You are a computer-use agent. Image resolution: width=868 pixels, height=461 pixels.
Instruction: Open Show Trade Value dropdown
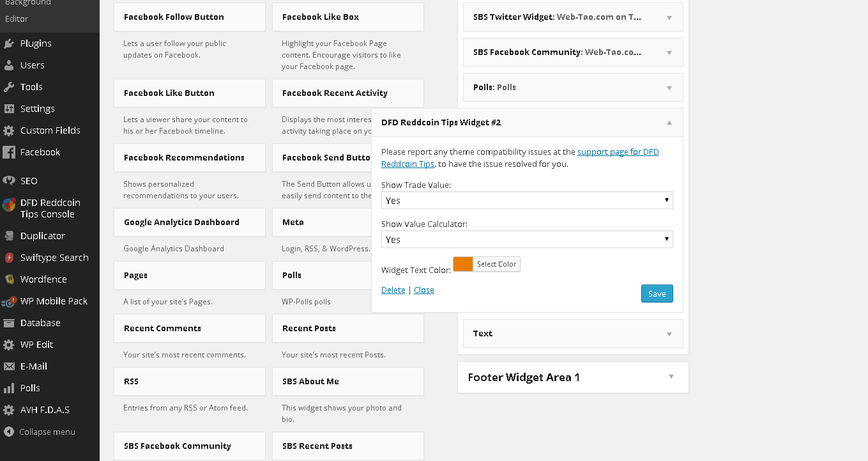pyautogui.click(x=527, y=200)
